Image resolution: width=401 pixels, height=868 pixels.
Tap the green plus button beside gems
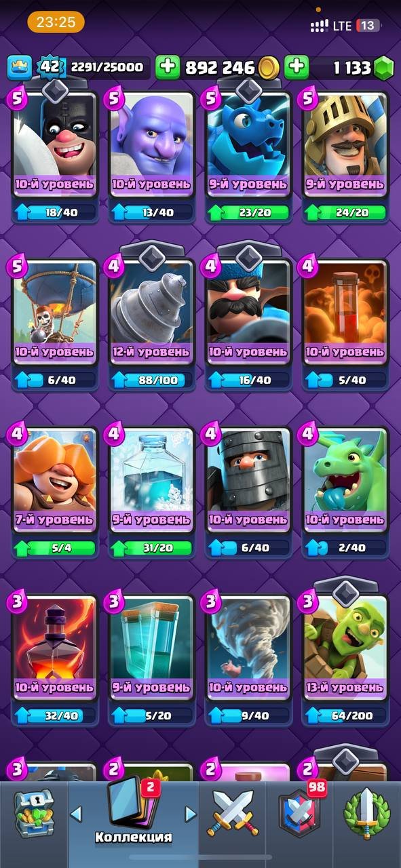click(296, 66)
